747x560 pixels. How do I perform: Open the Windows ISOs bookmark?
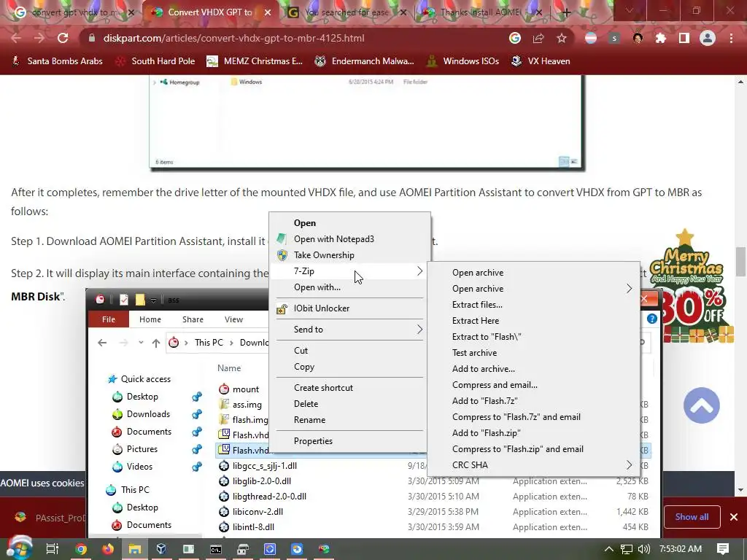click(x=462, y=61)
